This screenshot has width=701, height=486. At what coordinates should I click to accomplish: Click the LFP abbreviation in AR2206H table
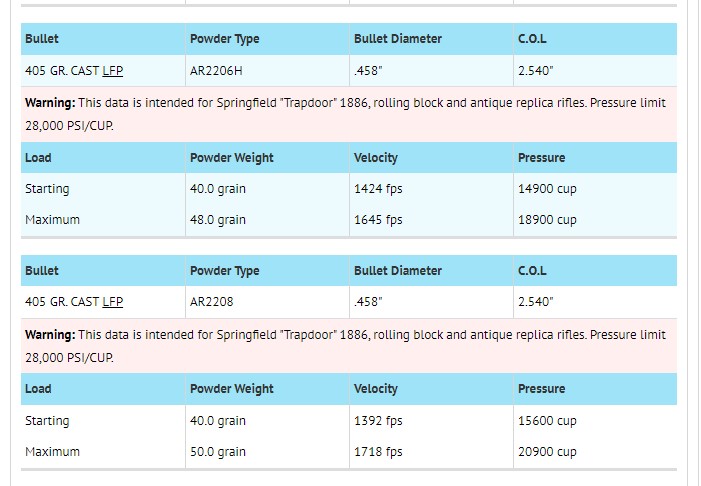pos(113,71)
